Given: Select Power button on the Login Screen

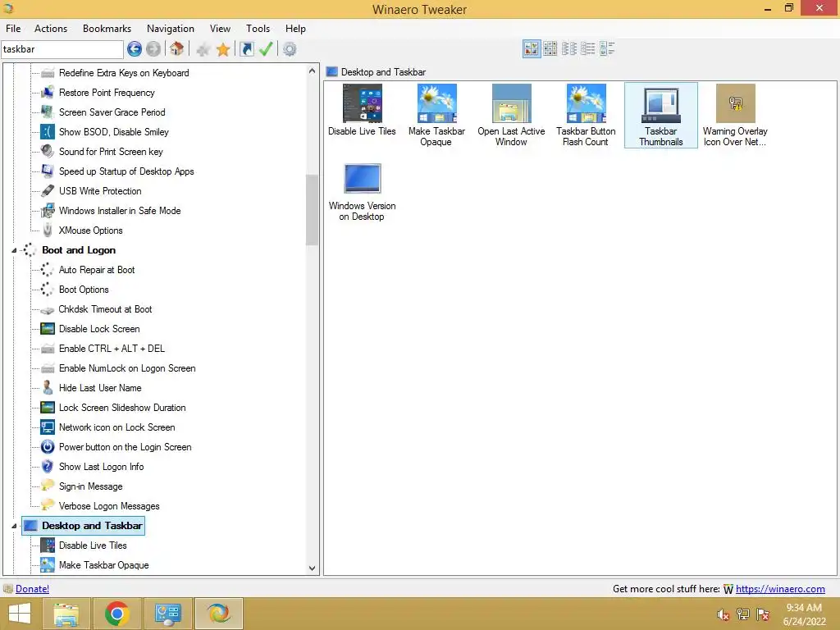Looking at the screenshot, I should coord(125,447).
